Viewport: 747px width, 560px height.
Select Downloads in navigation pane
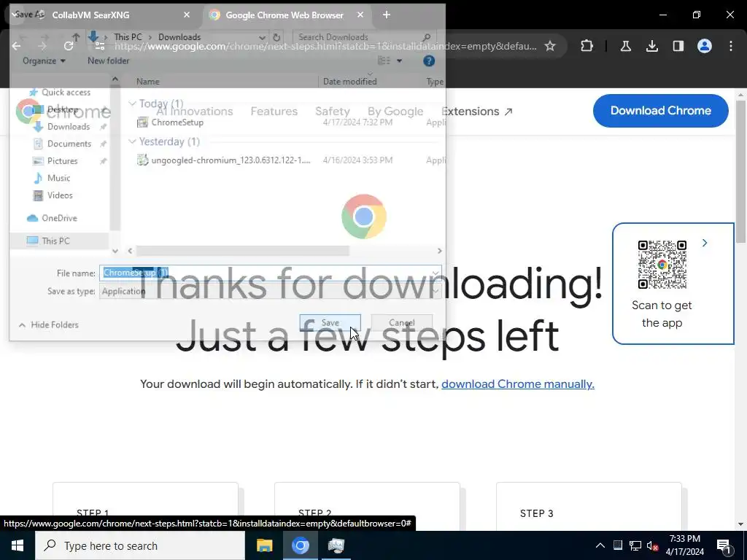(x=68, y=127)
